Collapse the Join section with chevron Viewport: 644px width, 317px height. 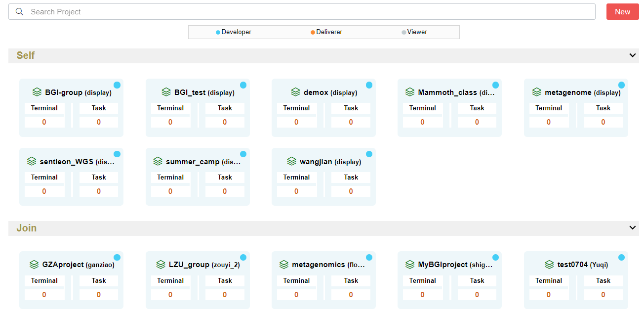coord(633,228)
